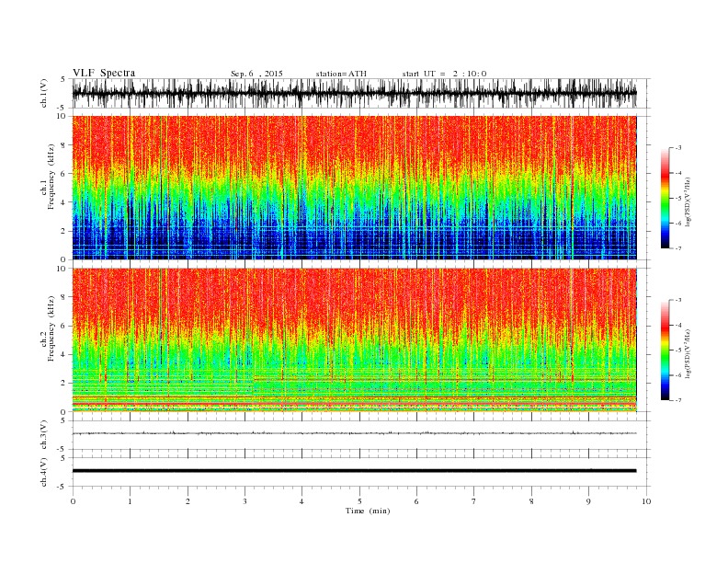
Task: Click the "-3" tick on ch.1 colorbar
Action: pyautogui.click(x=677, y=148)
